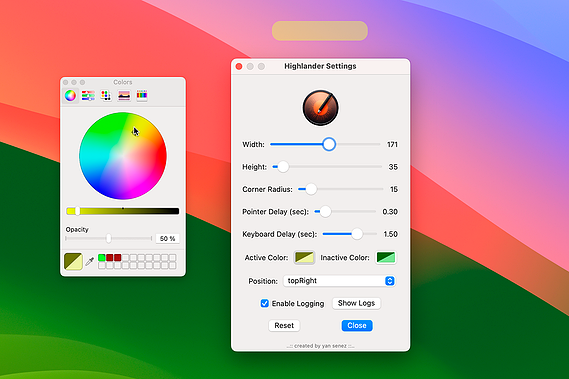Click the Reset button
The image size is (569, 379).
pyautogui.click(x=284, y=326)
